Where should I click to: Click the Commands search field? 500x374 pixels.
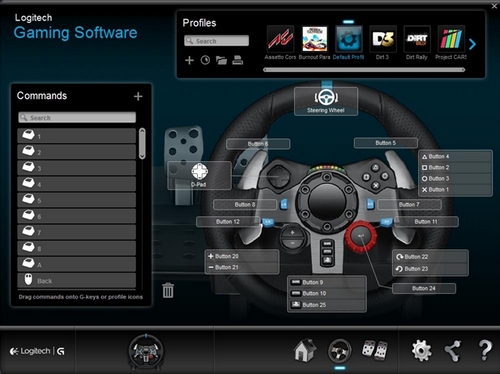click(x=77, y=117)
